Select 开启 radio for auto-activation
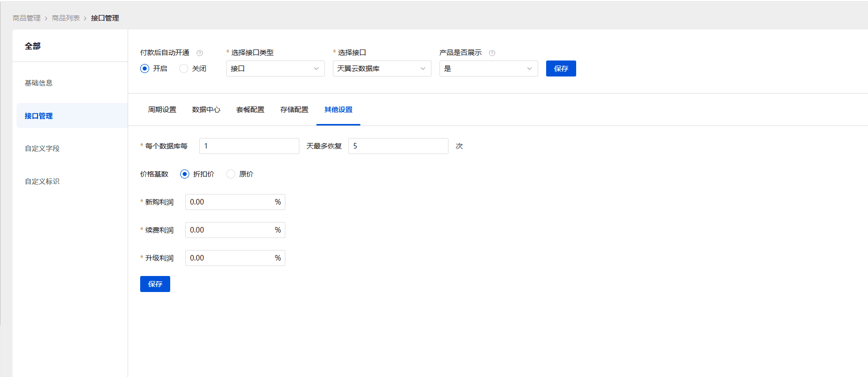The image size is (868, 377). tap(145, 68)
